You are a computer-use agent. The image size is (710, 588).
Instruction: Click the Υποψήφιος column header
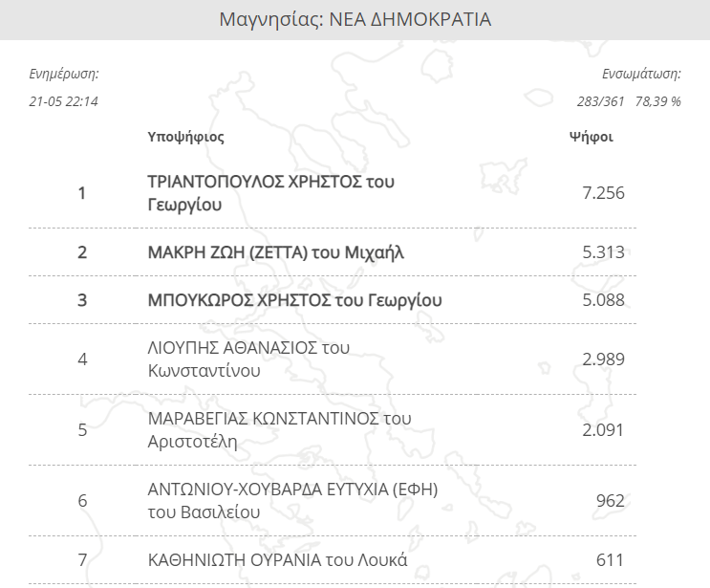(185, 137)
